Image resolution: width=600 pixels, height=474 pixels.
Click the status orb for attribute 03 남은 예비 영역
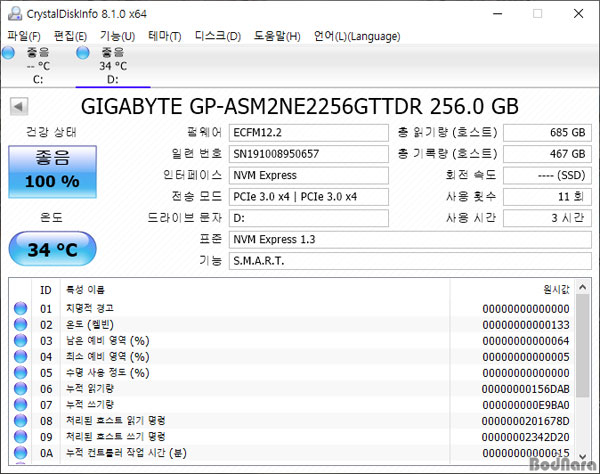point(20,341)
